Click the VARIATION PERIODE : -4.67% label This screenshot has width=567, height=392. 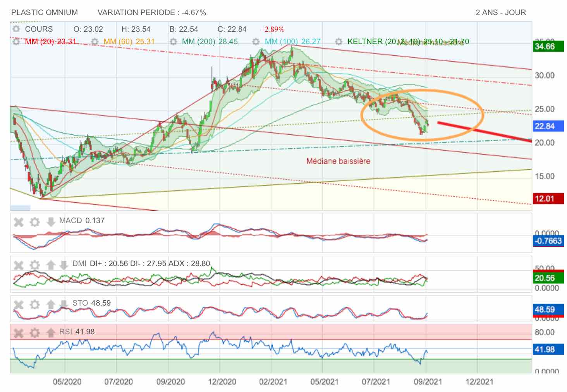(x=152, y=12)
